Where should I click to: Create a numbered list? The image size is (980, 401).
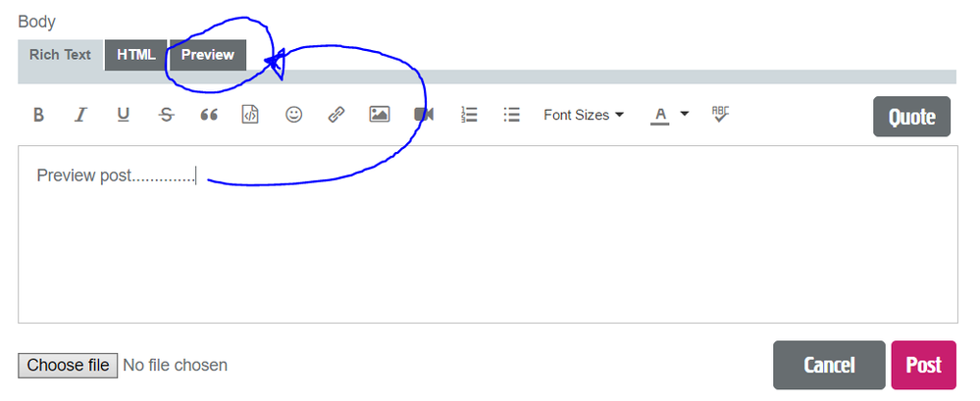[469, 115]
